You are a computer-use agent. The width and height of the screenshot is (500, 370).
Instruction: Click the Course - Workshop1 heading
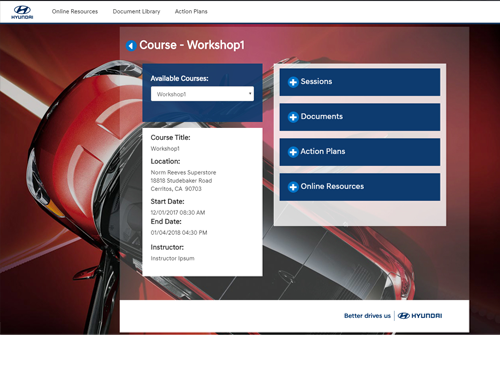point(192,45)
